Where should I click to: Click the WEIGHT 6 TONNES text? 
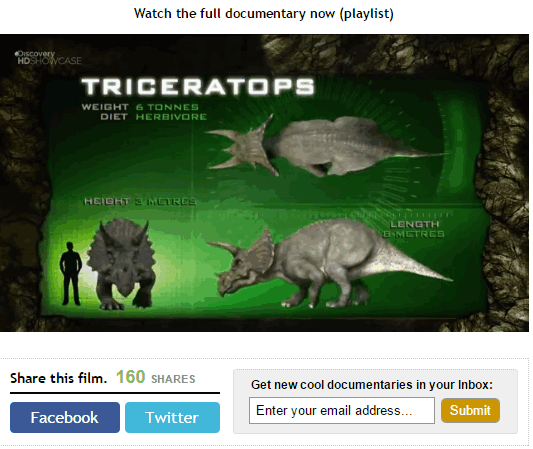(140, 107)
